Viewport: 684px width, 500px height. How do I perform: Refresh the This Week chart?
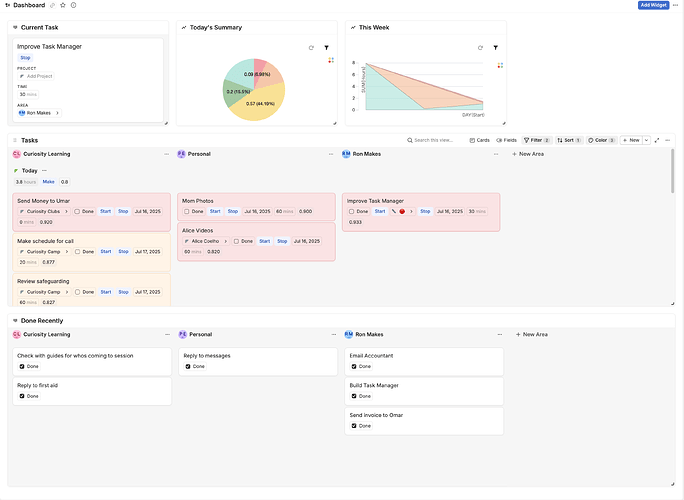480,48
